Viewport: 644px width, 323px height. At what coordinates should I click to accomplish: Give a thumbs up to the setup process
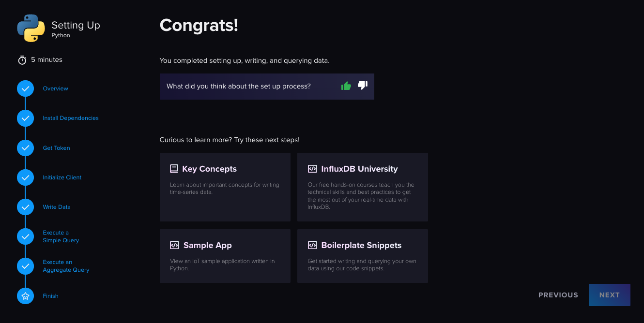pos(346,86)
